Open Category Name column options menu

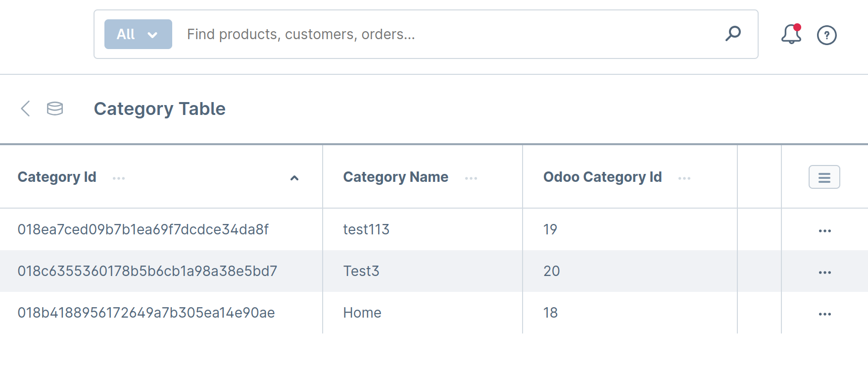tap(471, 178)
